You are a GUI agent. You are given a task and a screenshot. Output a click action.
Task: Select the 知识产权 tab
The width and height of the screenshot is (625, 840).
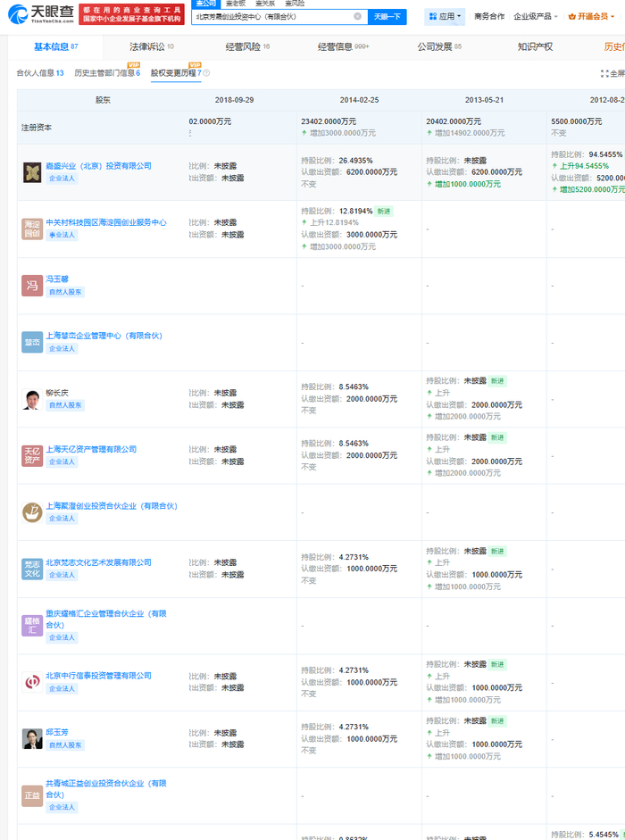(x=535, y=47)
